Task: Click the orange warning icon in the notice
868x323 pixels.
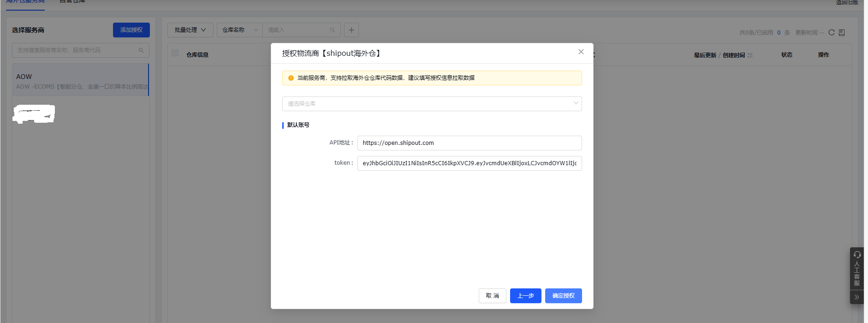Action: tap(291, 78)
